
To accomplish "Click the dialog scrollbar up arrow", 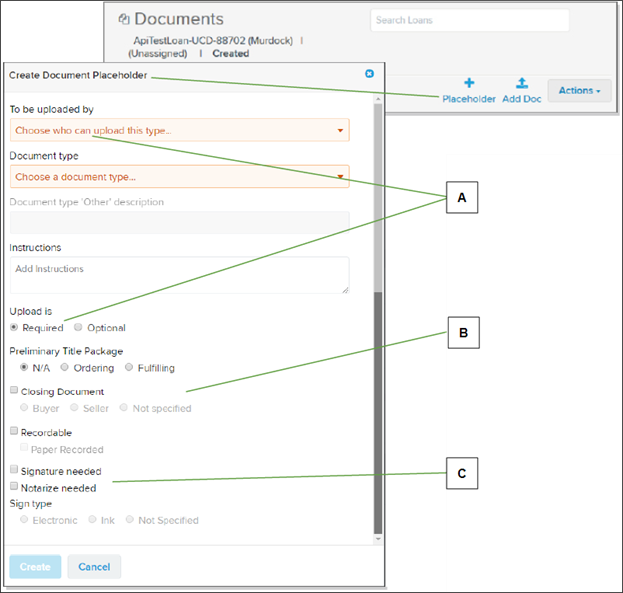I will [x=378, y=99].
